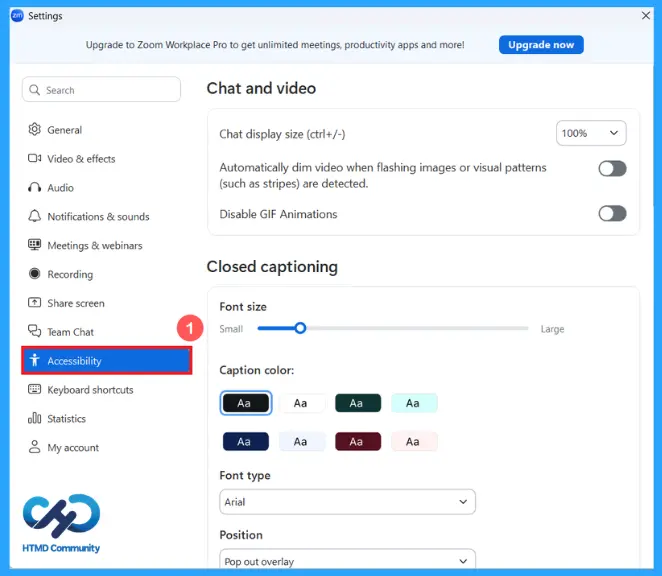The height and width of the screenshot is (576, 662).
Task: Click the Notifications bell icon
Action: click(35, 216)
